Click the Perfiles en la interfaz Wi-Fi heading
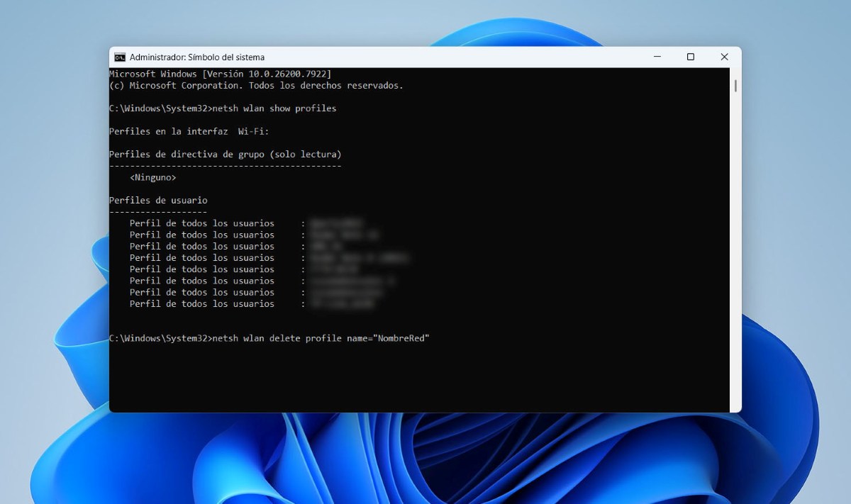This screenshot has width=851, height=504. [x=188, y=131]
